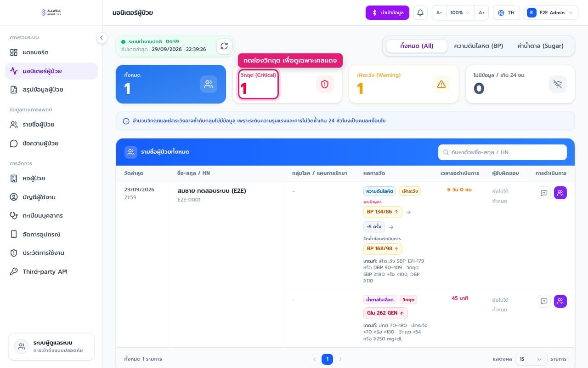Click purple assign icon for the Glu 262 row
This screenshot has height=368, width=588.
560,301
